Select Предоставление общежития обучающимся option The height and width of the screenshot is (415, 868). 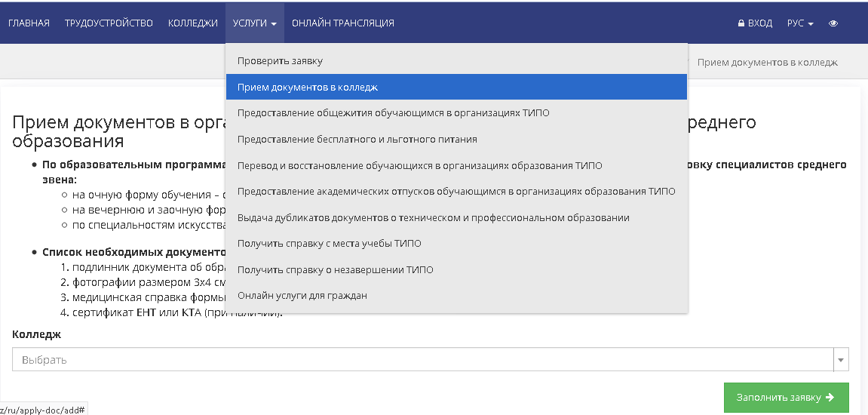(393, 113)
